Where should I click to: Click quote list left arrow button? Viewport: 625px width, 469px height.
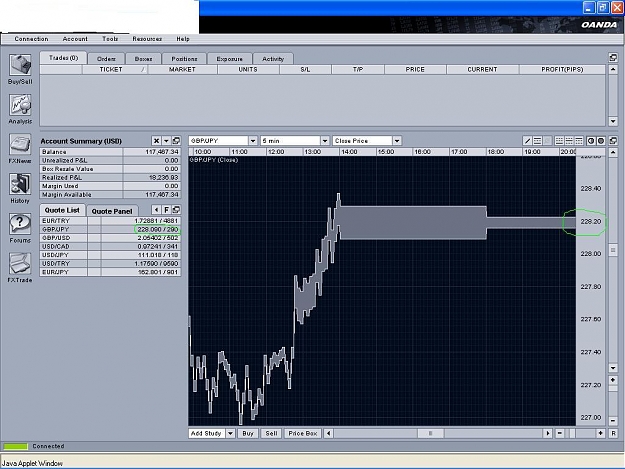point(156,210)
